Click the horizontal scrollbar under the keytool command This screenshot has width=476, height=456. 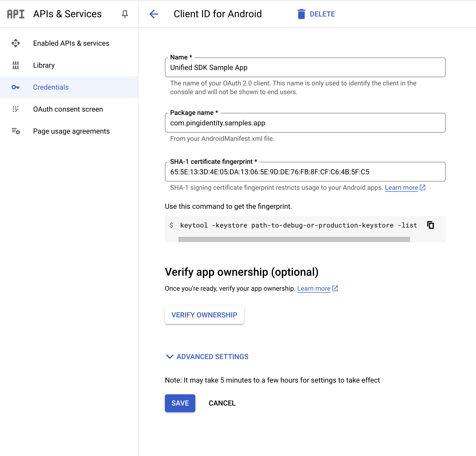pyautogui.click(x=294, y=239)
